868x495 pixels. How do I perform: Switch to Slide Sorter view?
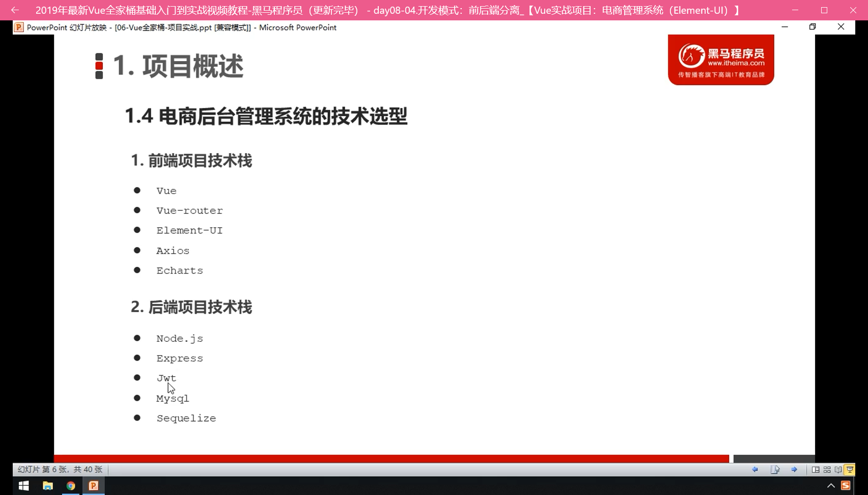click(x=827, y=470)
